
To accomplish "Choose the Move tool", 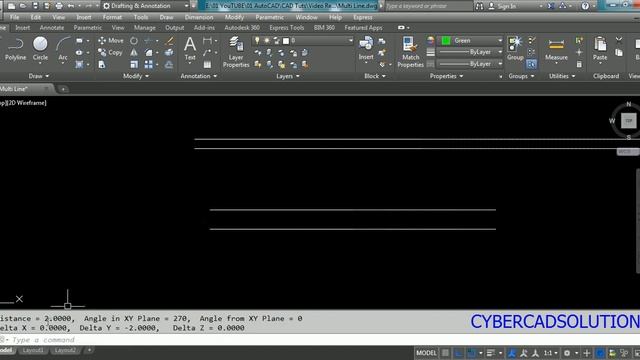I will point(111,40).
